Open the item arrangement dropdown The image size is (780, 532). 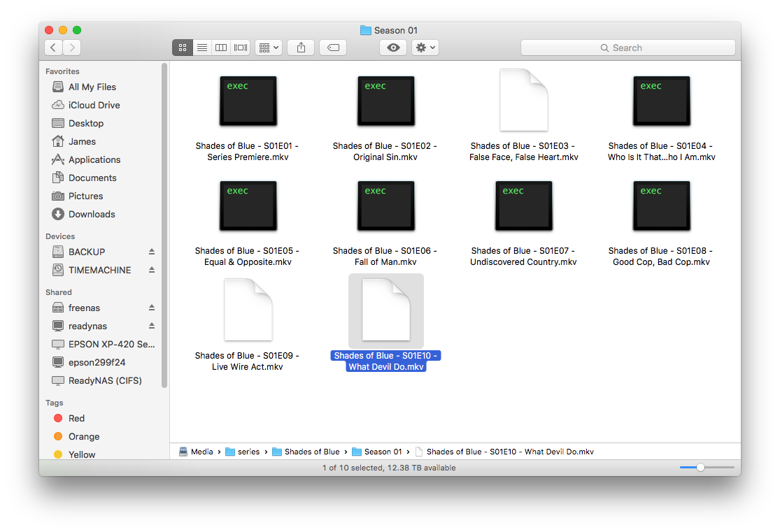point(269,48)
